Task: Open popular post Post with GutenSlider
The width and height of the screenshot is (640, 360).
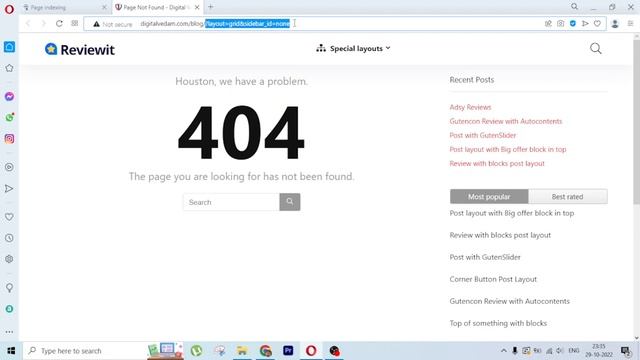Action: [x=485, y=257]
